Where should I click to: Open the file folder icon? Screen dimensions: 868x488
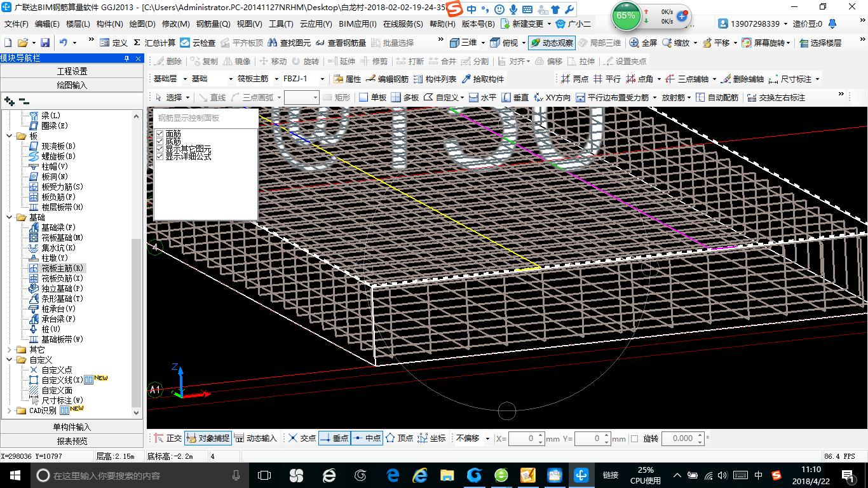point(22,43)
